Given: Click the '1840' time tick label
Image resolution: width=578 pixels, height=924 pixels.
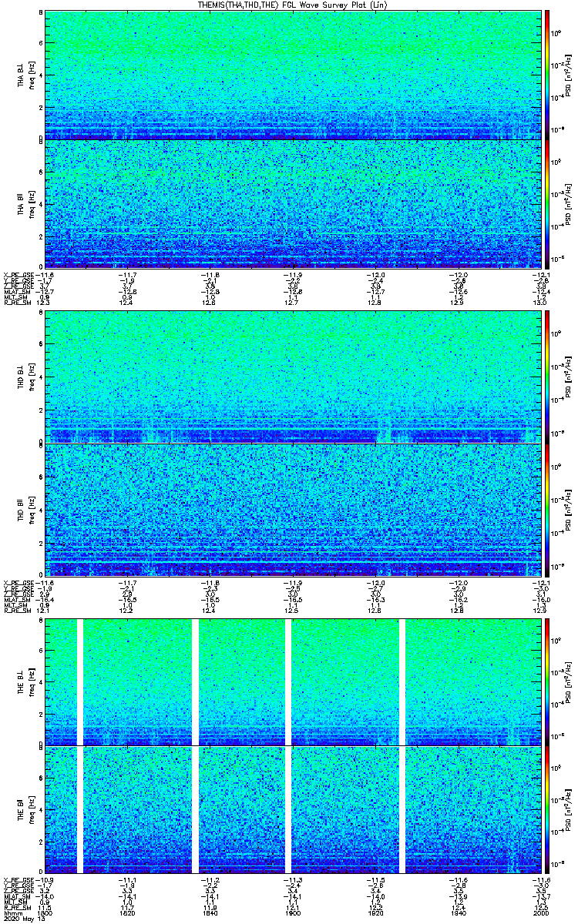Looking at the screenshot, I should 210,912.
